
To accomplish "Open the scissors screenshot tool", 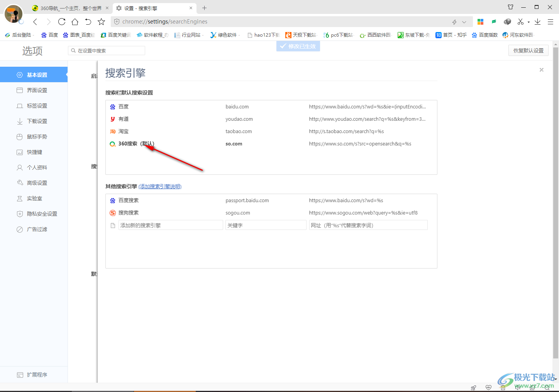I will pos(520,22).
